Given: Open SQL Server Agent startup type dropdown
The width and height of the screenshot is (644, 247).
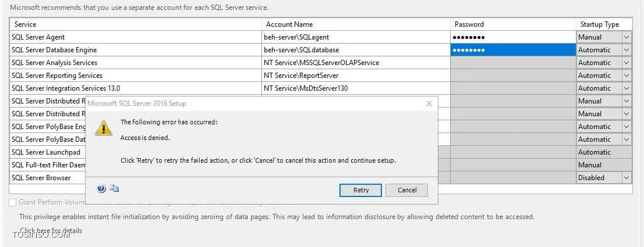Looking at the screenshot, I should [x=627, y=37].
